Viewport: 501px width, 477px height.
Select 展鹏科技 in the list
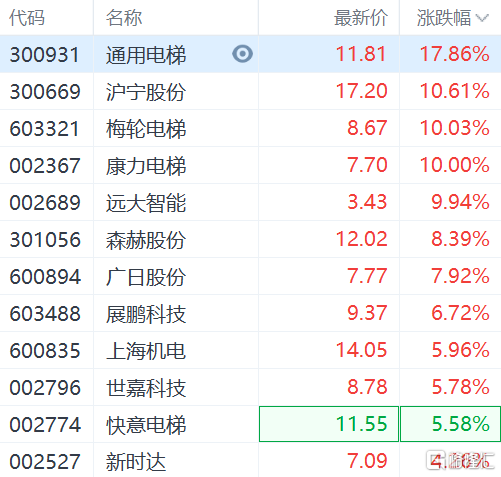(x=146, y=314)
